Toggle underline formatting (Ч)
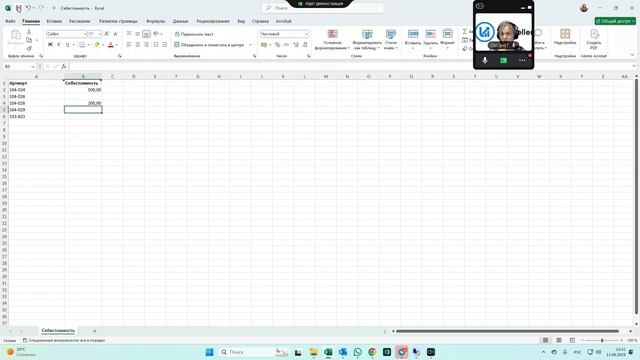 pos(67,44)
